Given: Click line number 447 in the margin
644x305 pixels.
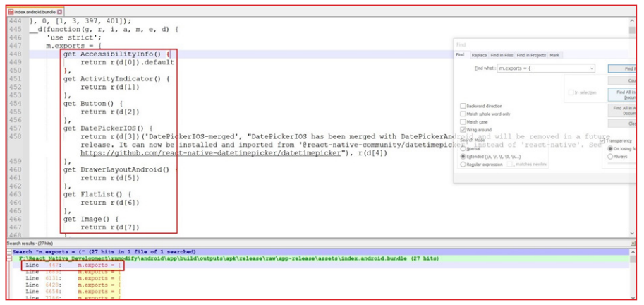Looking at the screenshot, I should click(16, 46).
